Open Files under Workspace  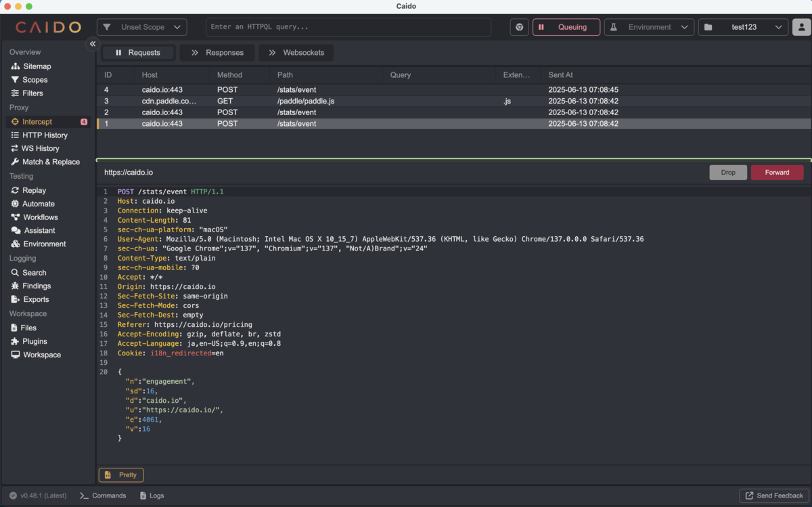pos(24,328)
